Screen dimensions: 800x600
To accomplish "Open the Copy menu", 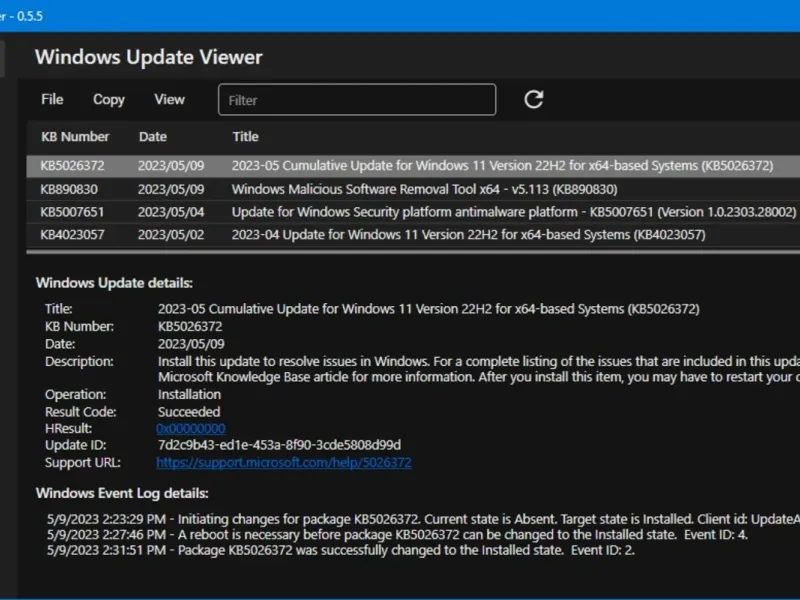I will [x=109, y=99].
